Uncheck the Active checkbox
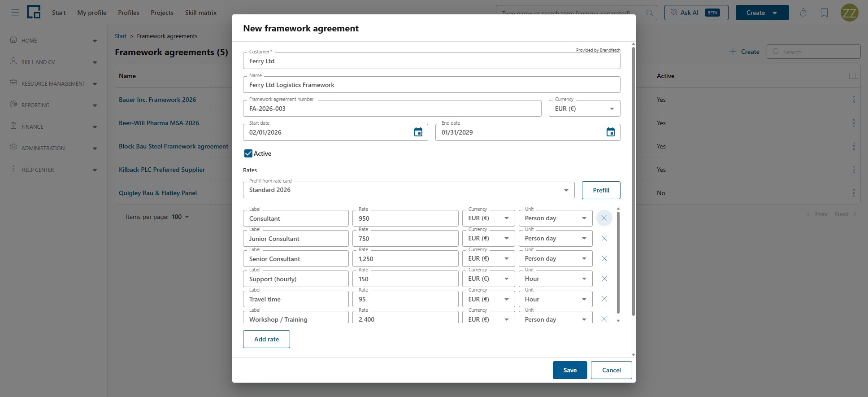This screenshot has height=397, width=868. point(248,153)
